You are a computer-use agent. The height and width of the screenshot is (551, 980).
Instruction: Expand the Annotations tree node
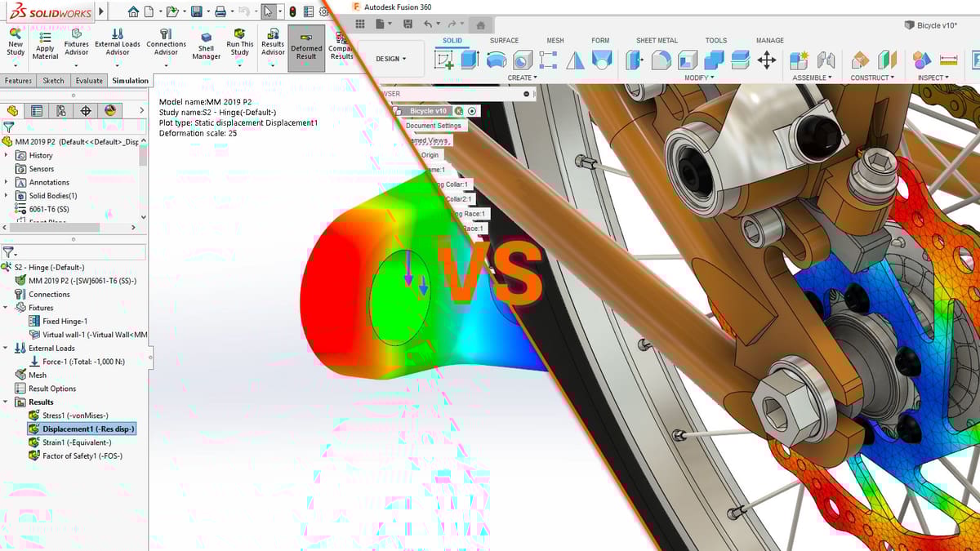pos(7,182)
